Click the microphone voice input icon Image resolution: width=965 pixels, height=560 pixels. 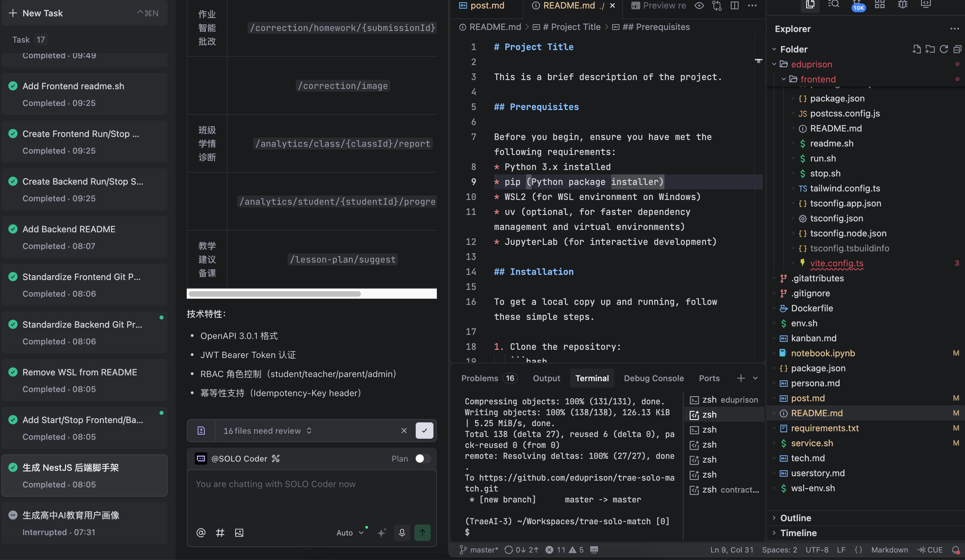pos(402,532)
